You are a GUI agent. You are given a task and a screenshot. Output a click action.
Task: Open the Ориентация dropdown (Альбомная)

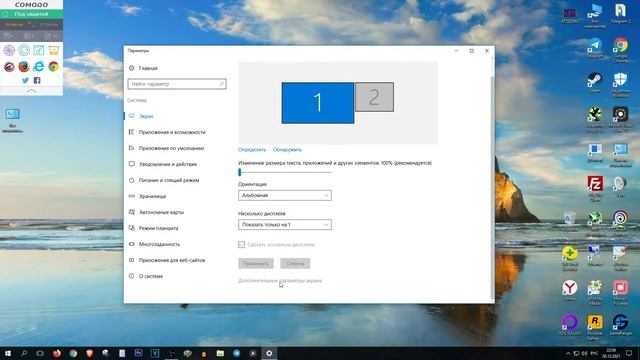[x=284, y=196]
